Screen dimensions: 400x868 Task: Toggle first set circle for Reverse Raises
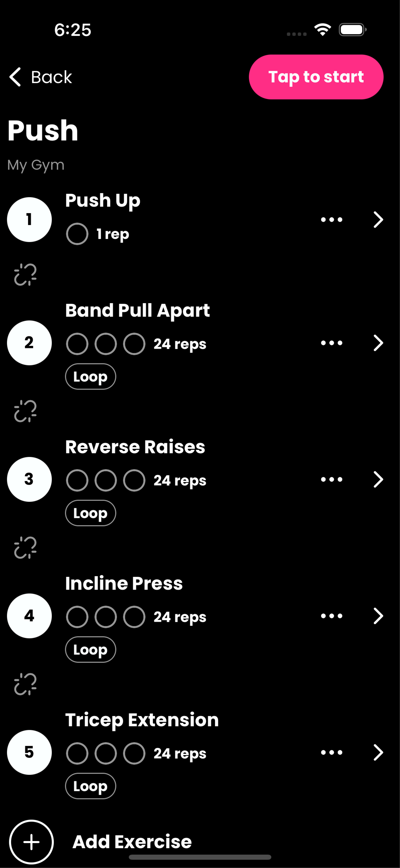(77, 480)
